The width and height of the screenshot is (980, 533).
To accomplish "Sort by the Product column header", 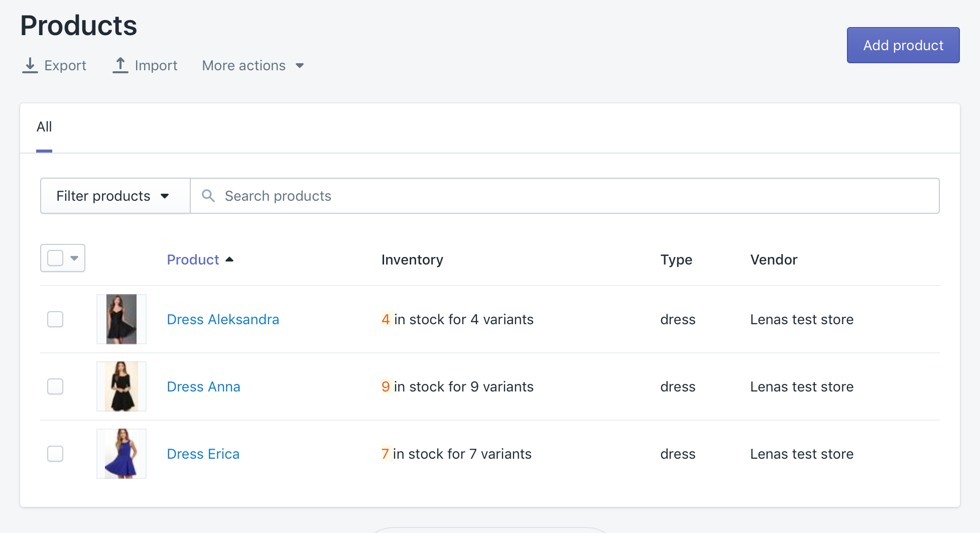I will coord(193,259).
